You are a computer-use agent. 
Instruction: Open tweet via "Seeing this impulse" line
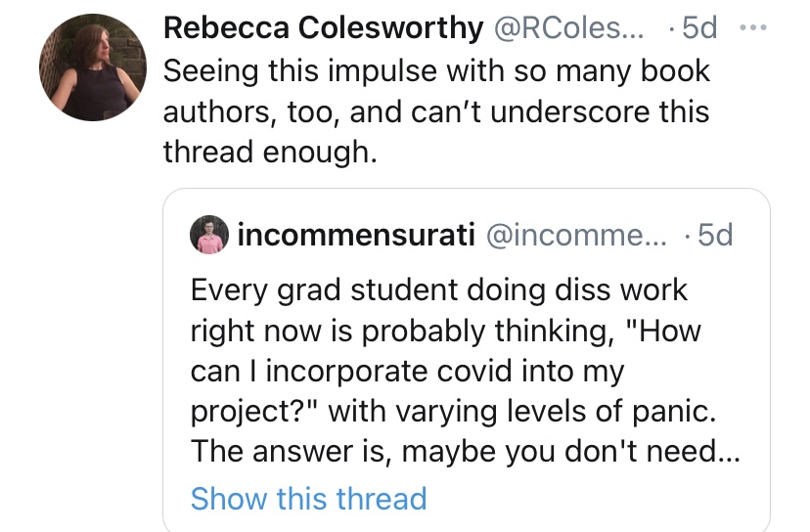pyautogui.click(x=435, y=71)
